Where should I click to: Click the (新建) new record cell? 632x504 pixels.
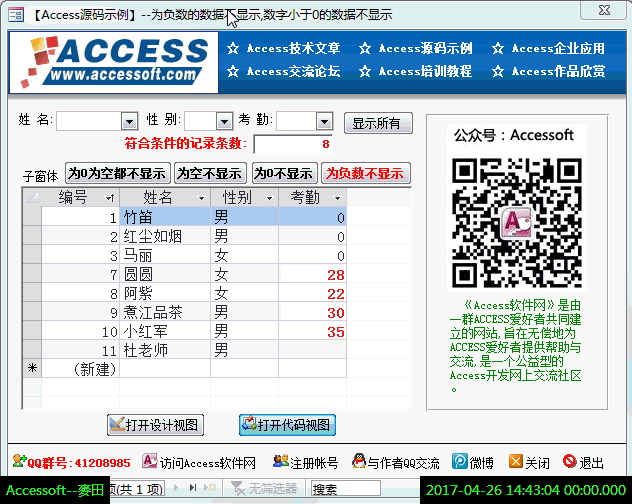coord(81,369)
